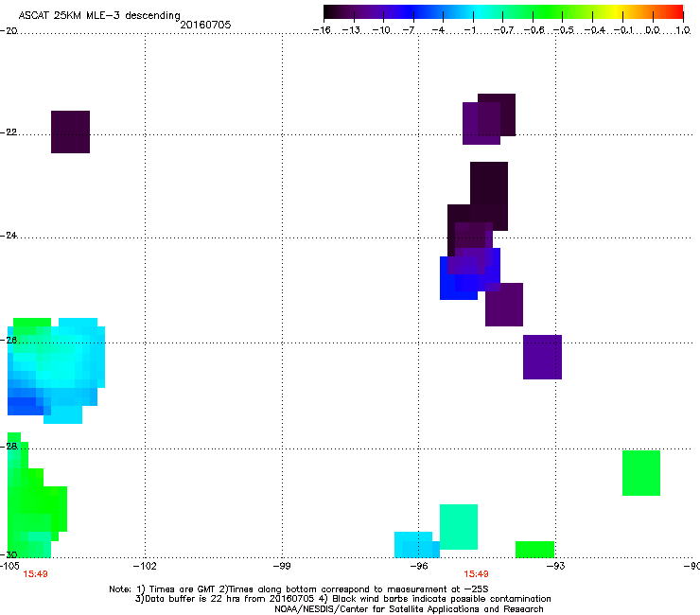Screen dimensions: 700x615
Task: Click the 0.0 label on the color scale
Action: pos(653,30)
